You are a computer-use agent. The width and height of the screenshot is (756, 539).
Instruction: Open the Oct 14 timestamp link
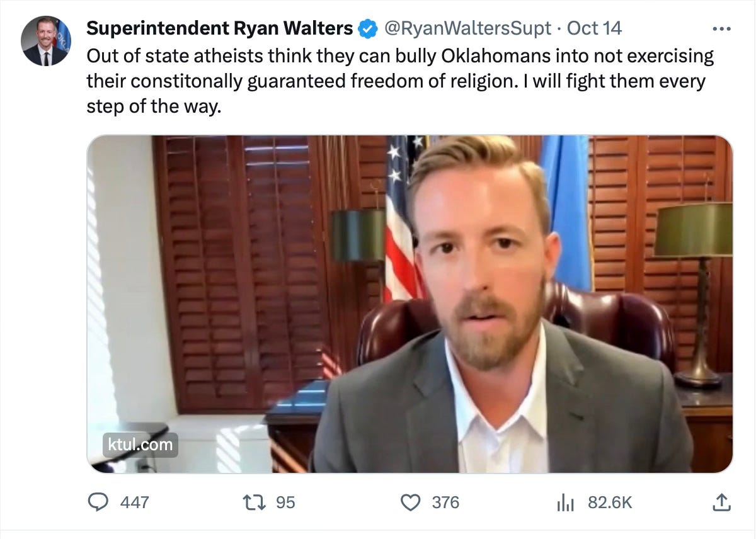(594, 28)
